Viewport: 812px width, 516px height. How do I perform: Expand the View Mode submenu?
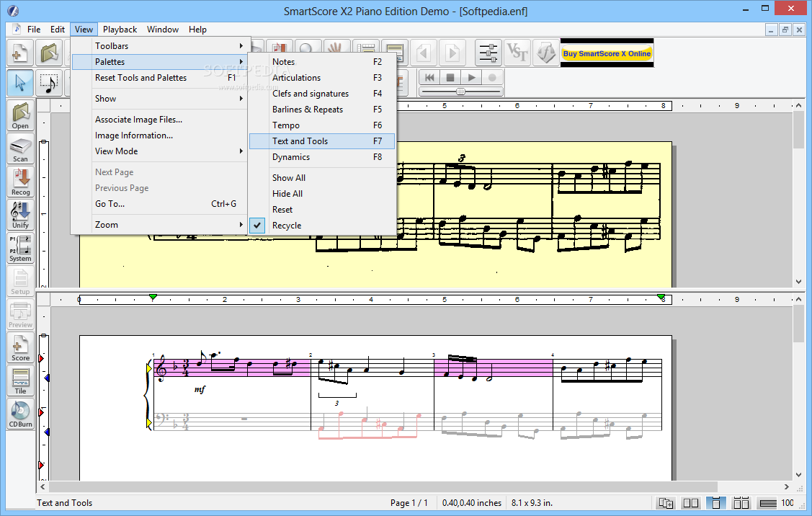tap(161, 151)
